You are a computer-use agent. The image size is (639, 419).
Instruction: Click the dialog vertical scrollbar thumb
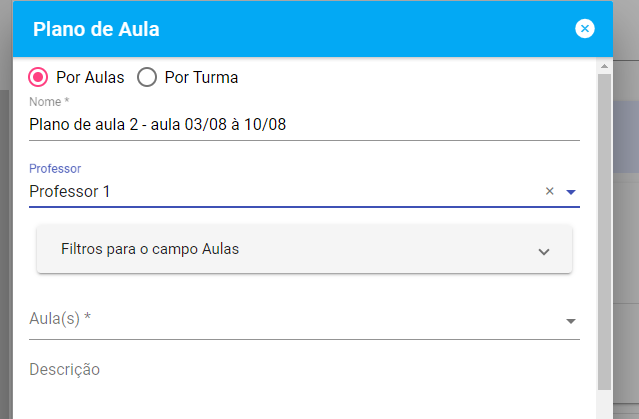604,232
